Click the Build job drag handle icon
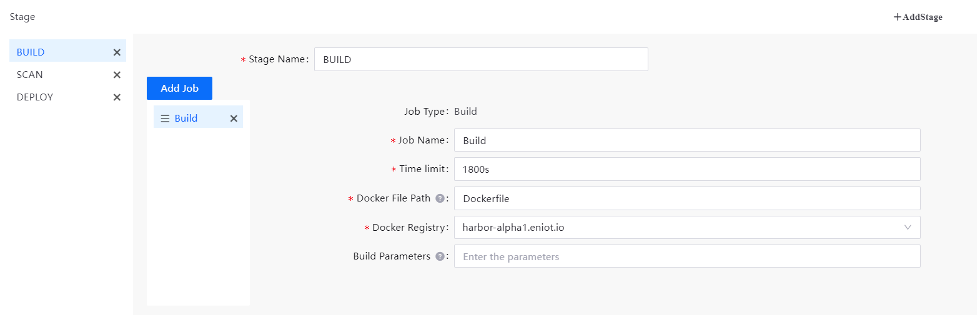 pos(165,119)
